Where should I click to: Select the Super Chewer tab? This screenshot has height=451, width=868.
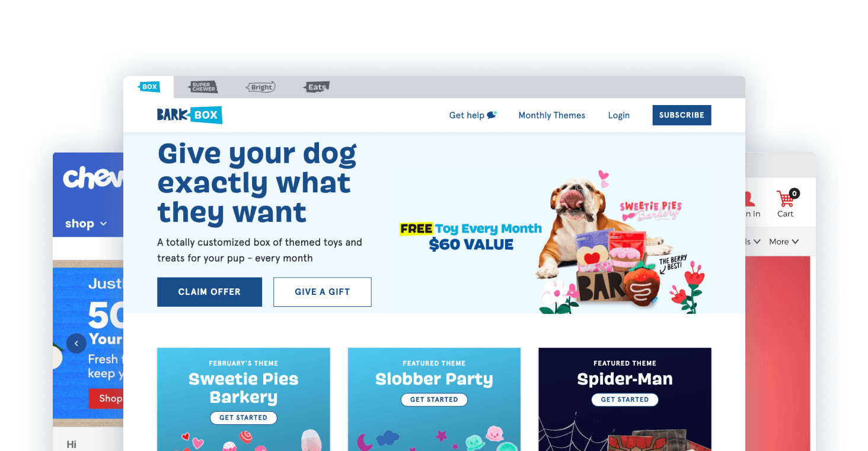(203, 87)
